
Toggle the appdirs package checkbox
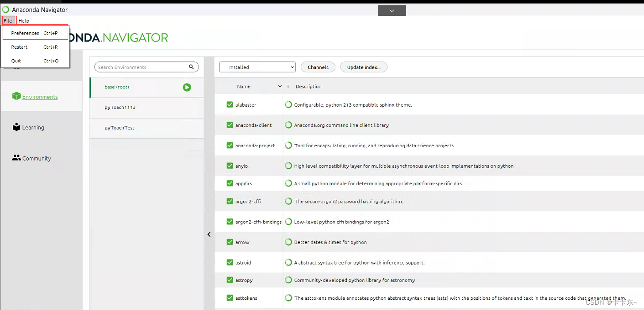click(x=230, y=183)
